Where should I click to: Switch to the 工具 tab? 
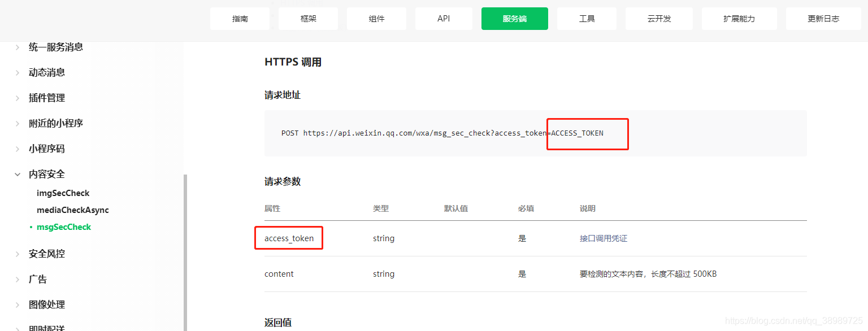(x=587, y=18)
